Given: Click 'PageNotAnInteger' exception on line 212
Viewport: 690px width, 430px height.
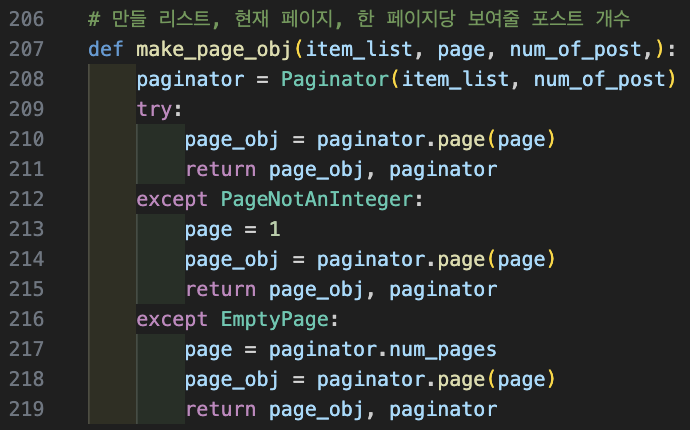Looking at the screenshot, I should click(317, 200).
